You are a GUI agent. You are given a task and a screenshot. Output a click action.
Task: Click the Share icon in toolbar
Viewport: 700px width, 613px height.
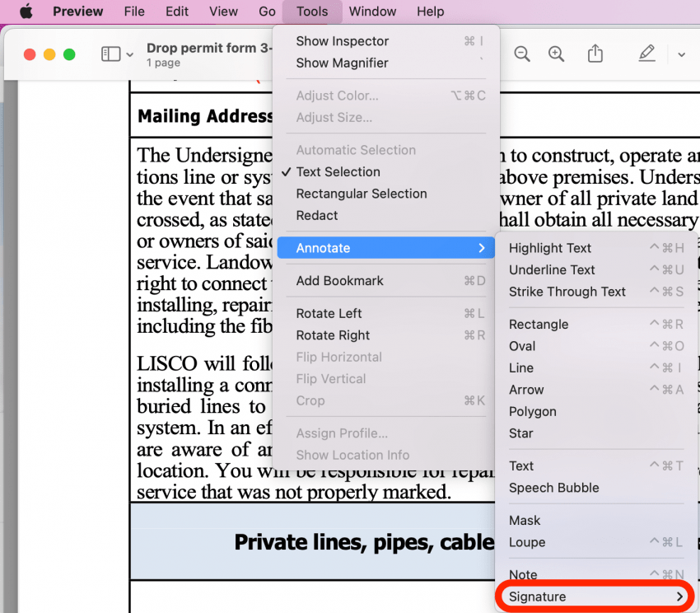point(595,54)
